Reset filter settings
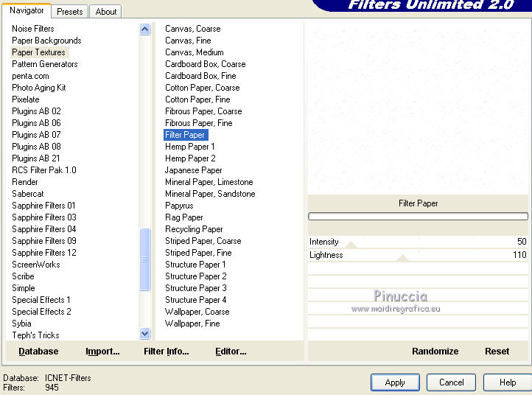This screenshot has height=395, width=532. pos(497,352)
